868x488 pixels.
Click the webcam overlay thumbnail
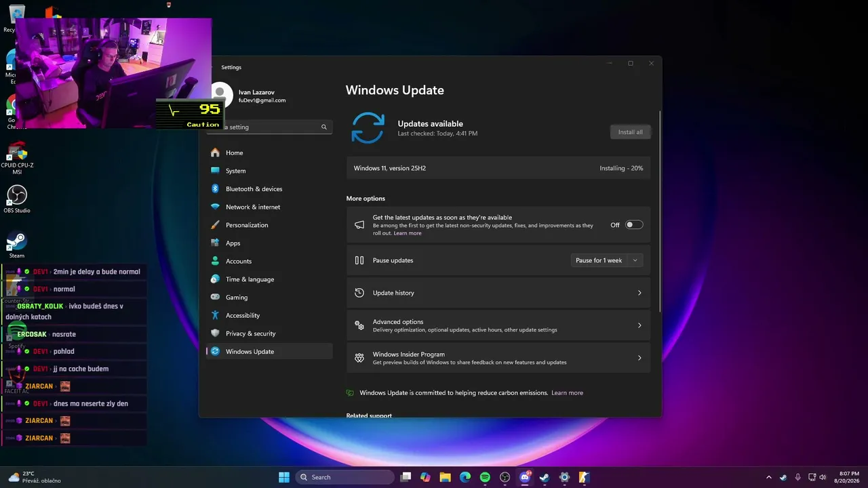coord(113,73)
